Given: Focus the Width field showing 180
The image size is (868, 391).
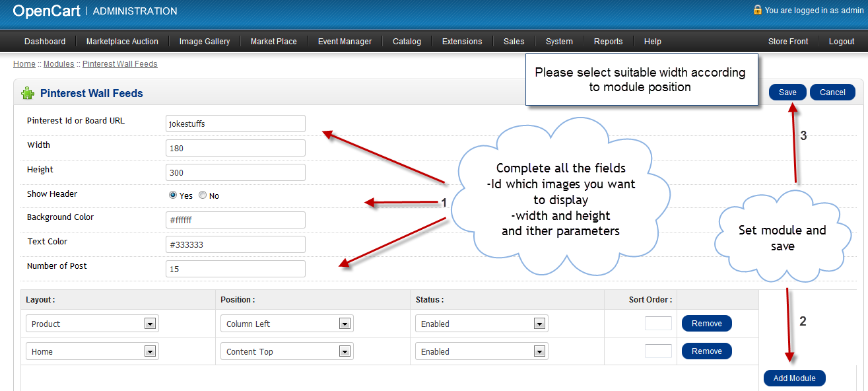Looking at the screenshot, I should 236,148.
